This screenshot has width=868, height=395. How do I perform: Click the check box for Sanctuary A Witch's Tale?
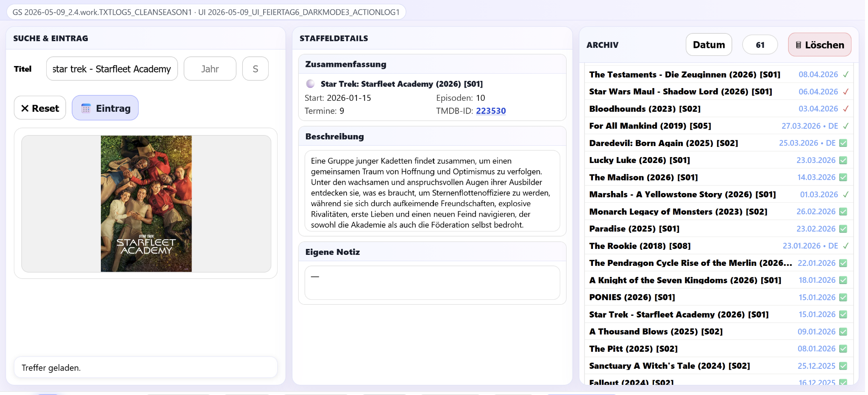pyautogui.click(x=843, y=366)
